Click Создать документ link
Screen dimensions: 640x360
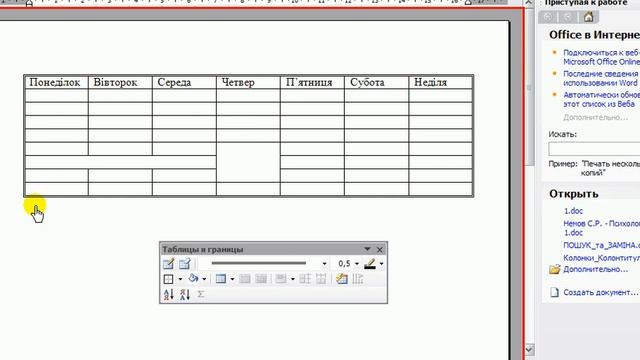(x=600, y=293)
